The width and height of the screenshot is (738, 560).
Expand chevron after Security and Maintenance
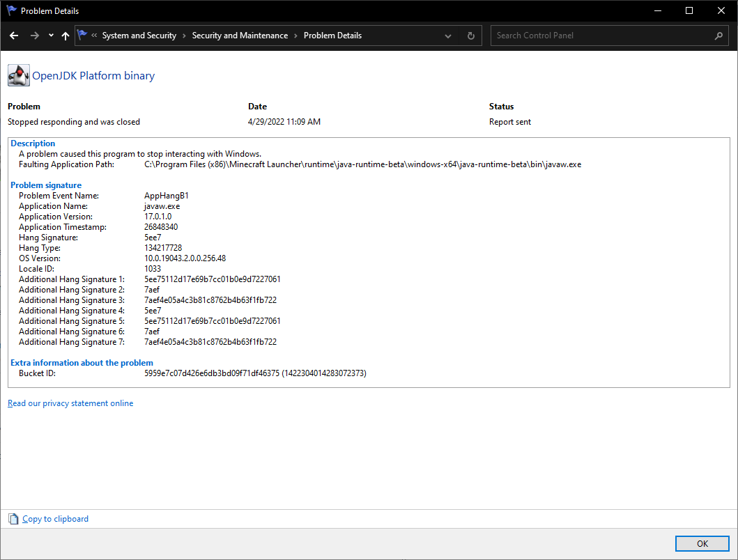(x=296, y=36)
